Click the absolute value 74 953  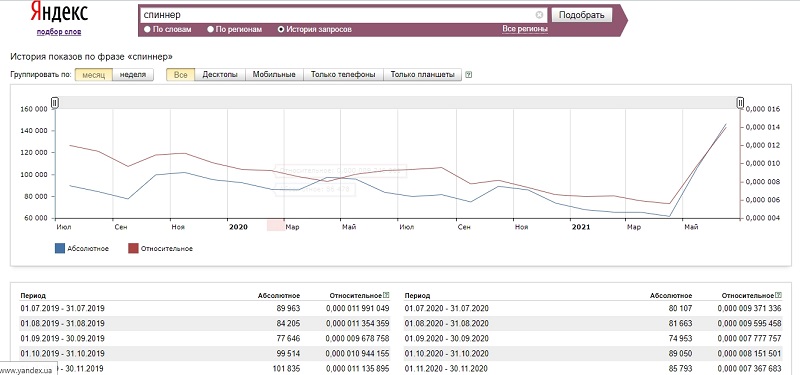[x=680, y=338]
